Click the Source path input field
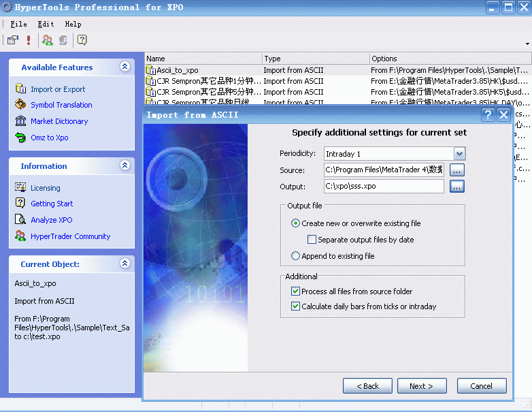 tap(384, 170)
